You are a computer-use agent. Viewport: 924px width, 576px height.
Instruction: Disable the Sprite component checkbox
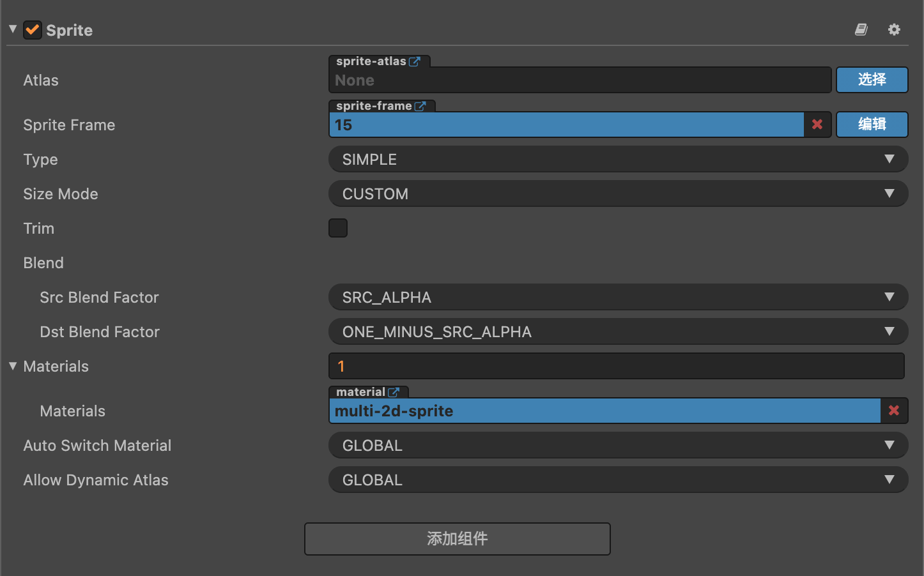[33, 30]
